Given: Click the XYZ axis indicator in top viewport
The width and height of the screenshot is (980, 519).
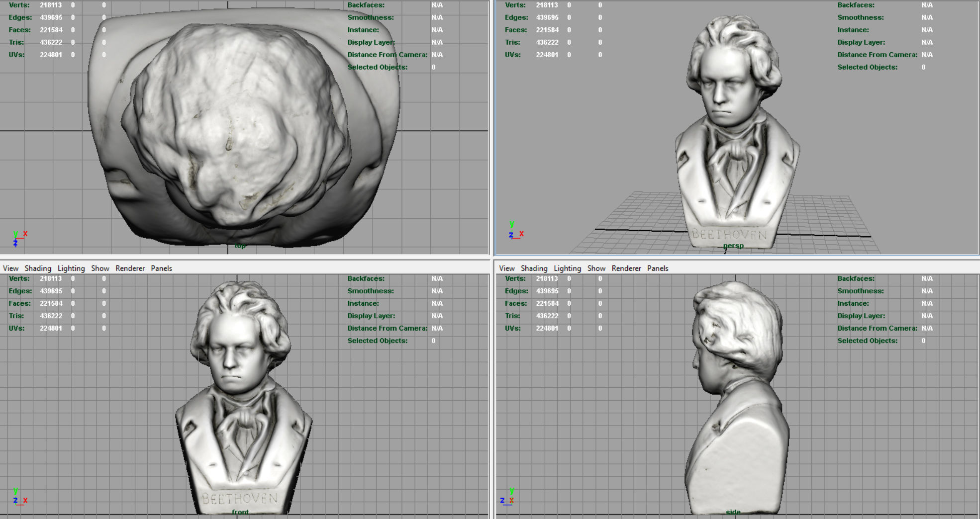Looking at the screenshot, I should point(19,238).
